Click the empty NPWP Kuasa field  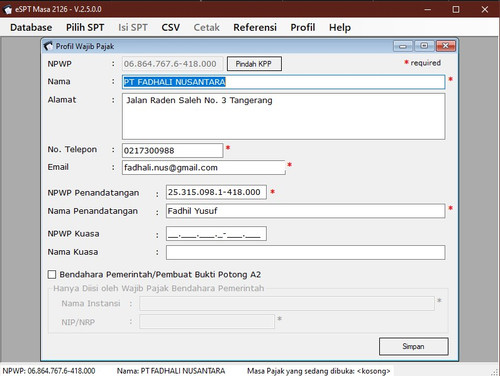tap(216, 234)
